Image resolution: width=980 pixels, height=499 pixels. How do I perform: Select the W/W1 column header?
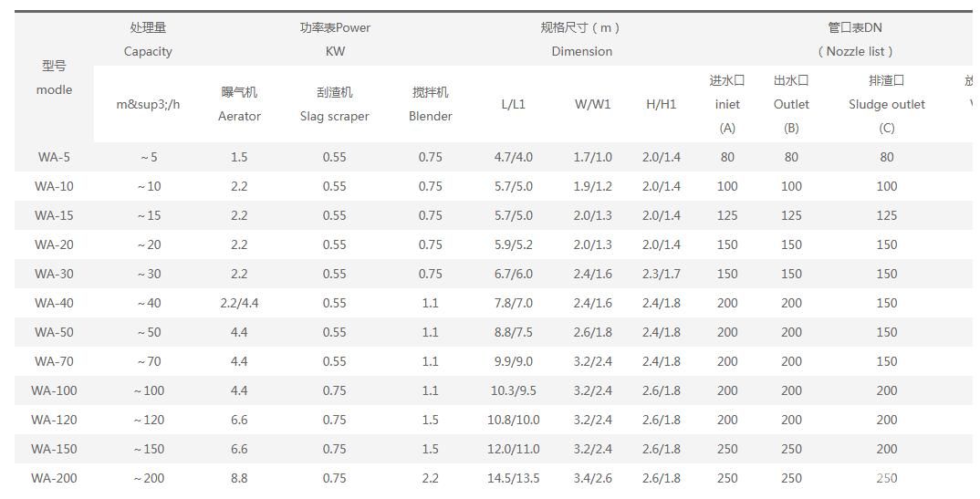[x=592, y=104]
